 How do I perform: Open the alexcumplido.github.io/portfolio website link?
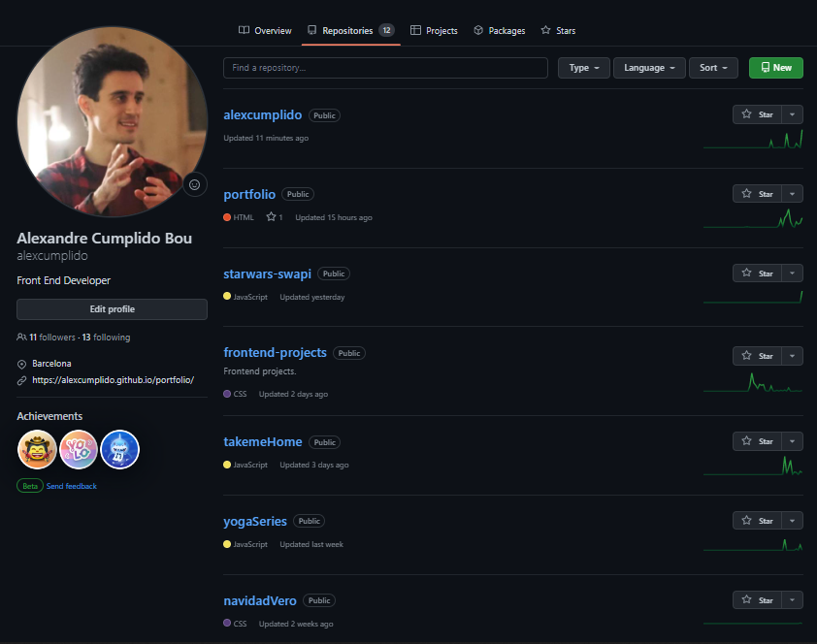coord(114,380)
